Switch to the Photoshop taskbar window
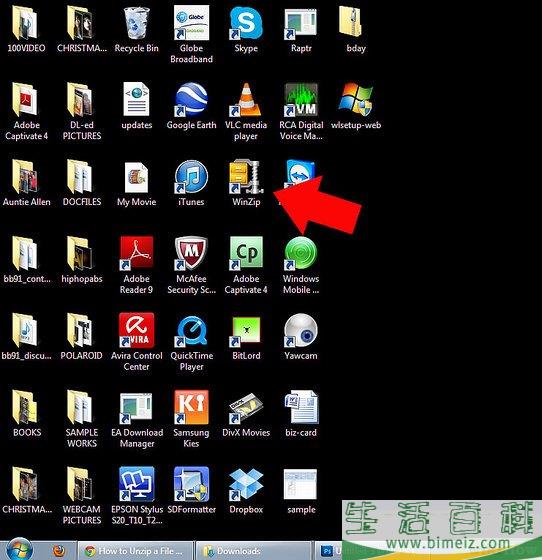Viewport: 542px width, 560px height. pyautogui.click(x=329, y=551)
